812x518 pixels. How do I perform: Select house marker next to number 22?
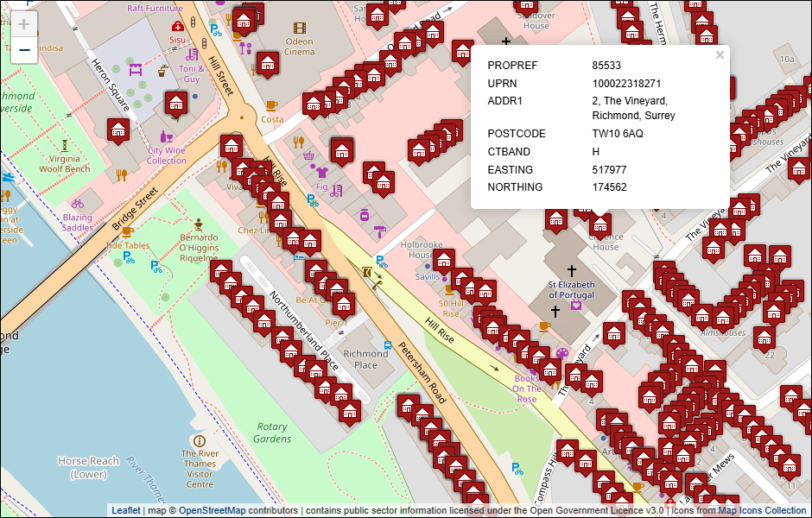click(764, 338)
